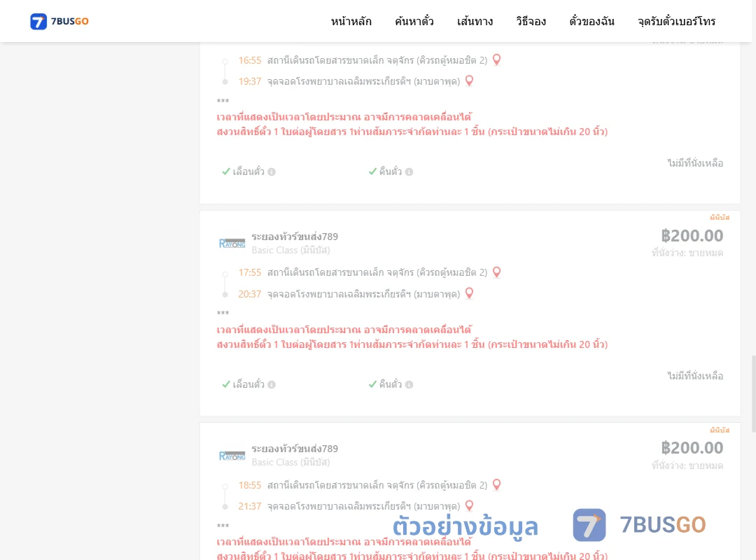Open info icon beside เลื่อนตั๋ว in 17:55 trip
Image resolution: width=756 pixels, height=560 pixels.
point(272,384)
